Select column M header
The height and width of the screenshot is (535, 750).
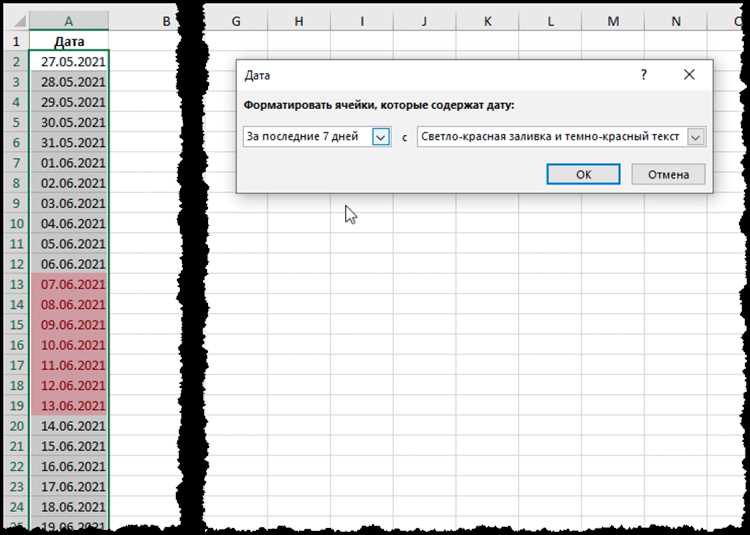613,21
